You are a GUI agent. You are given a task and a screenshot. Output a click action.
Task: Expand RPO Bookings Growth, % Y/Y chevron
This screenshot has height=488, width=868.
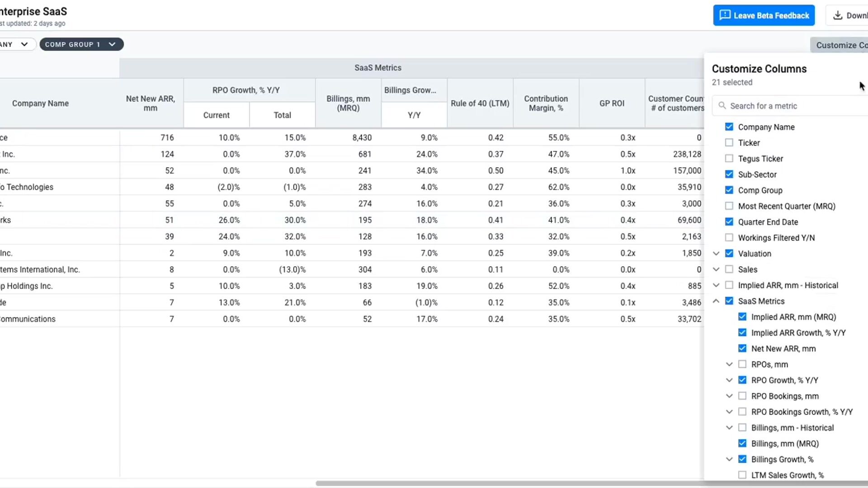729,412
